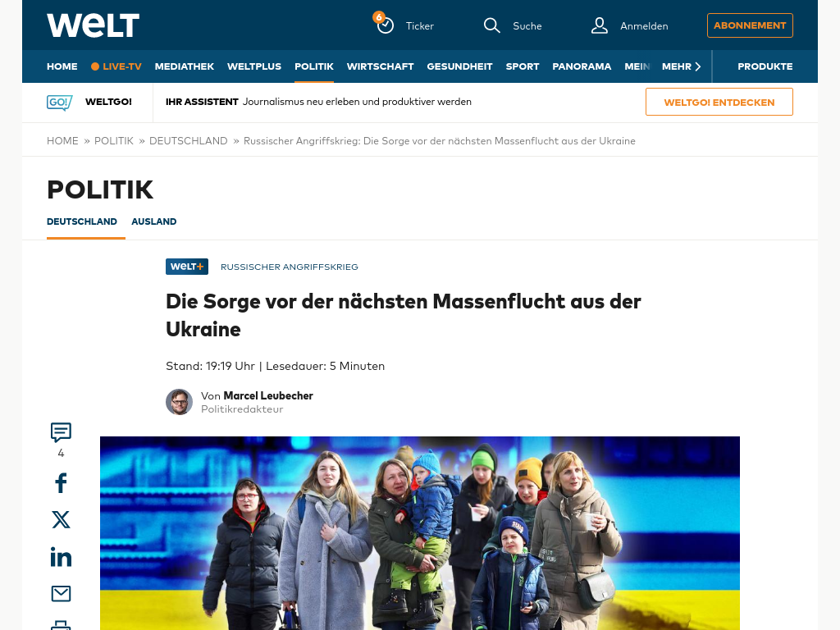This screenshot has width=840, height=630.
Task: Open the WIRTSCHAFT menu item
Action: (381, 66)
